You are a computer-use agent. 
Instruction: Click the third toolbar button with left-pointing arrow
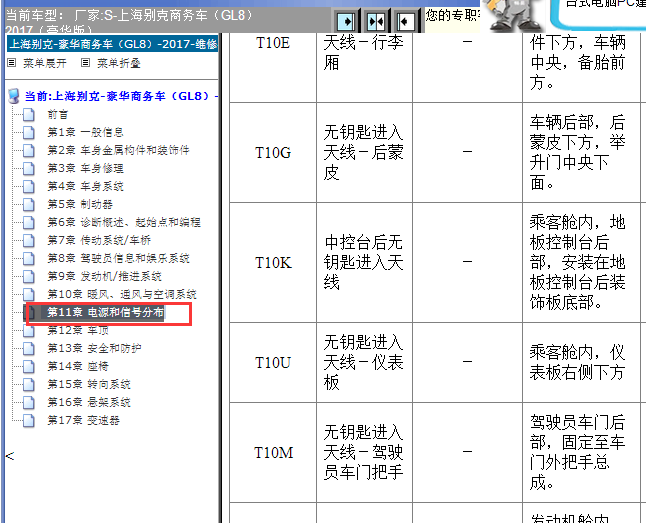405,20
